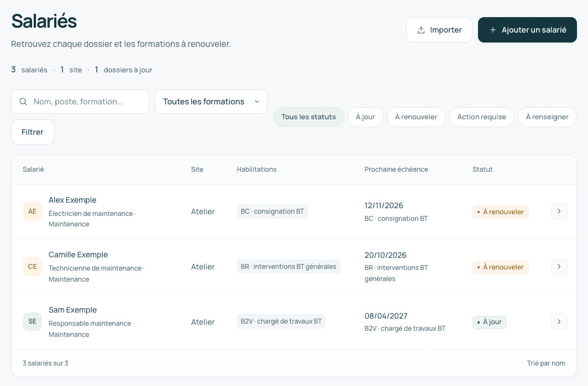588x386 pixels.
Task: Open Camille Exemple's name
Action: (78, 255)
